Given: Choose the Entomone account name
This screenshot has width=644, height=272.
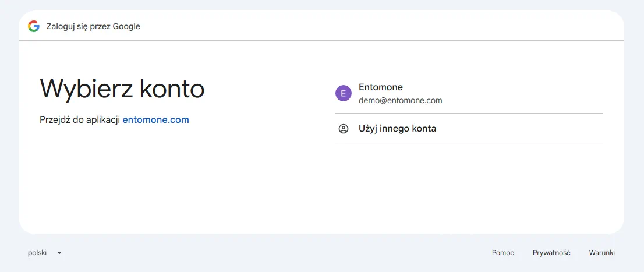Looking at the screenshot, I should click(381, 87).
